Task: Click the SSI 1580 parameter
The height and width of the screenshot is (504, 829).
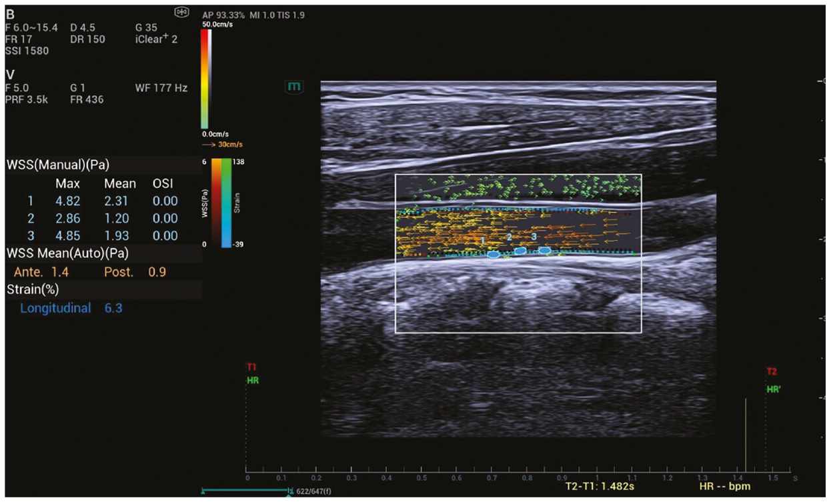Action: pyautogui.click(x=27, y=51)
